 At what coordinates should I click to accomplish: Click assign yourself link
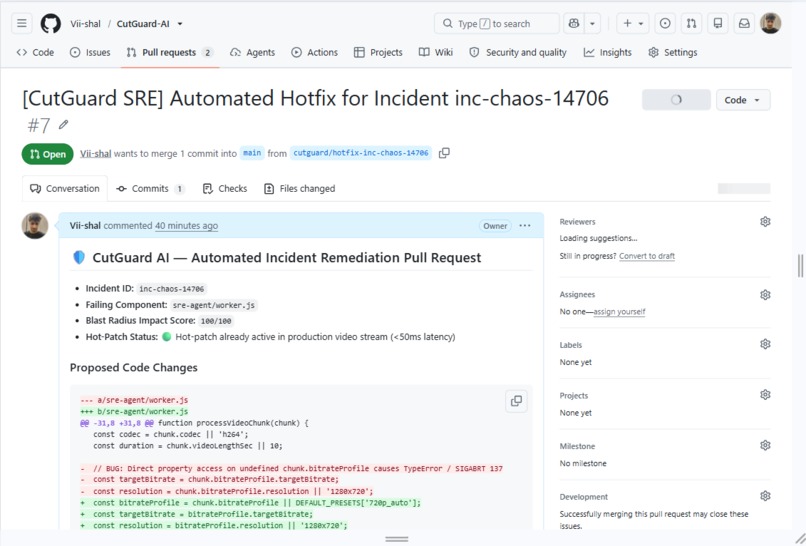(x=619, y=312)
